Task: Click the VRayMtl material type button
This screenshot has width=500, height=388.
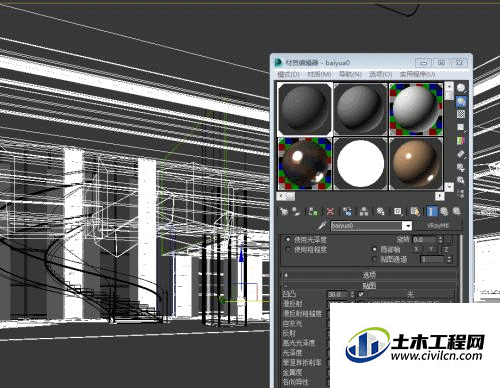Action: (438, 226)
